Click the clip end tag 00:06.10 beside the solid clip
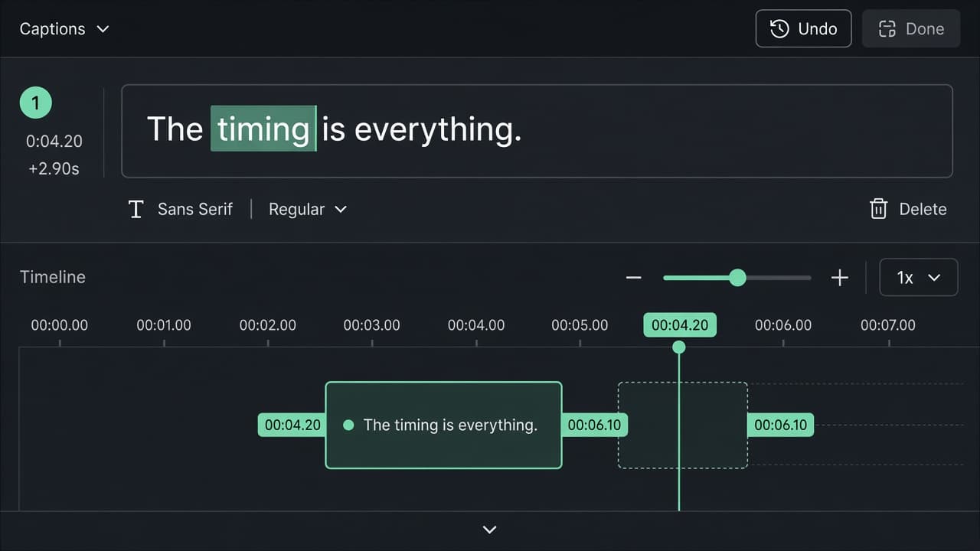Screen dimensions: 980x551 (x=595, y=425)
